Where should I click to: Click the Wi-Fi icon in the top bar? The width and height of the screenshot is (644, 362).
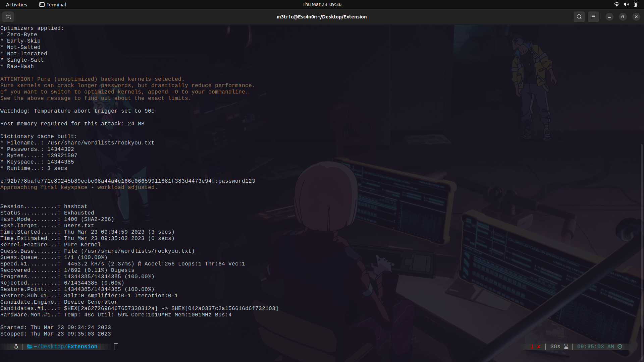tap(617, 4)
